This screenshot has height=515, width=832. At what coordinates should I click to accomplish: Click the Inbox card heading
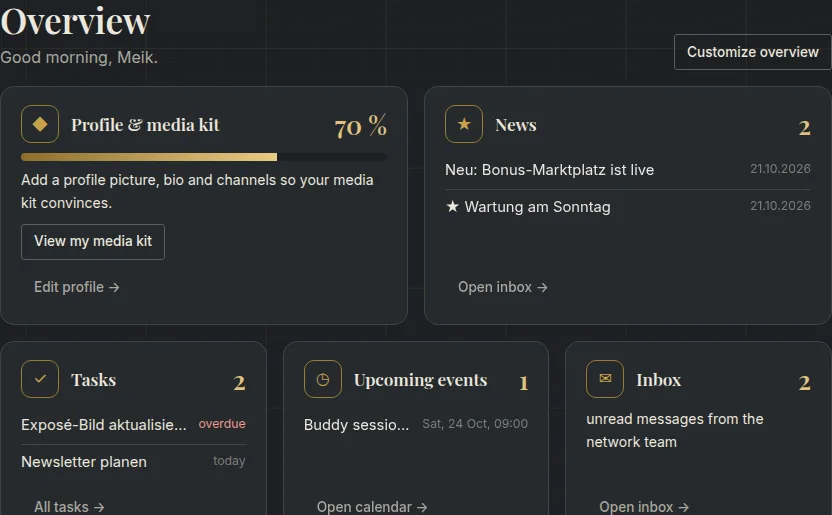658,380
